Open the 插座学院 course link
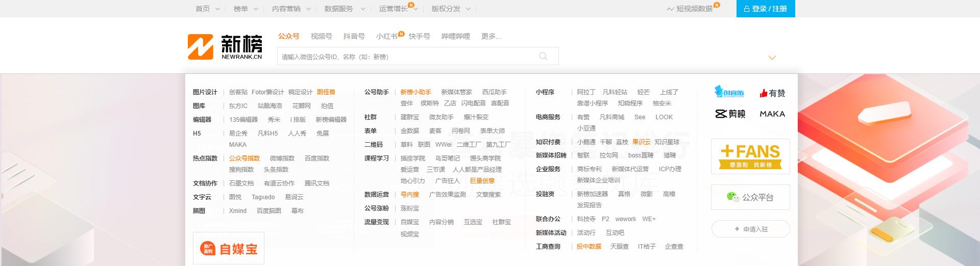The height and width of the screenshot is (266, 980). tap(413, 158)
